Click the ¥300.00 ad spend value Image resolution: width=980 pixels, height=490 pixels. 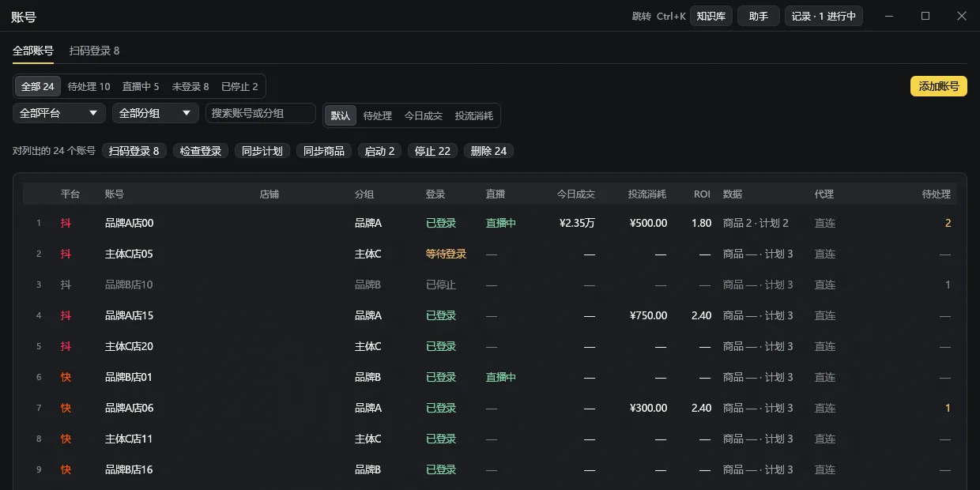click(x=648, y=409)
